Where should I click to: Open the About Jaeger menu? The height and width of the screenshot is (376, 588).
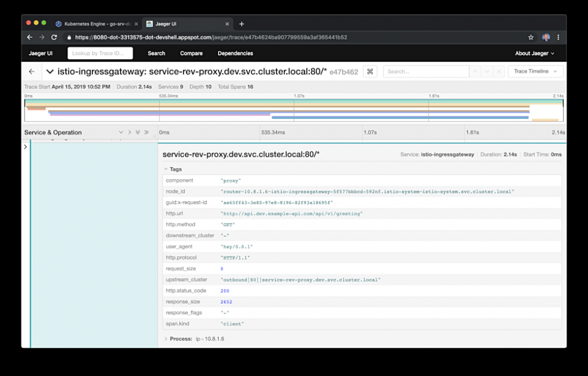[534, 53]
